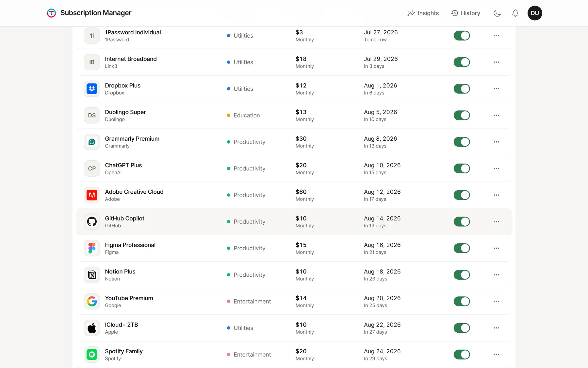Click the YouTube Premium Google icon
588x368 pixels.
tap(92, 301)
